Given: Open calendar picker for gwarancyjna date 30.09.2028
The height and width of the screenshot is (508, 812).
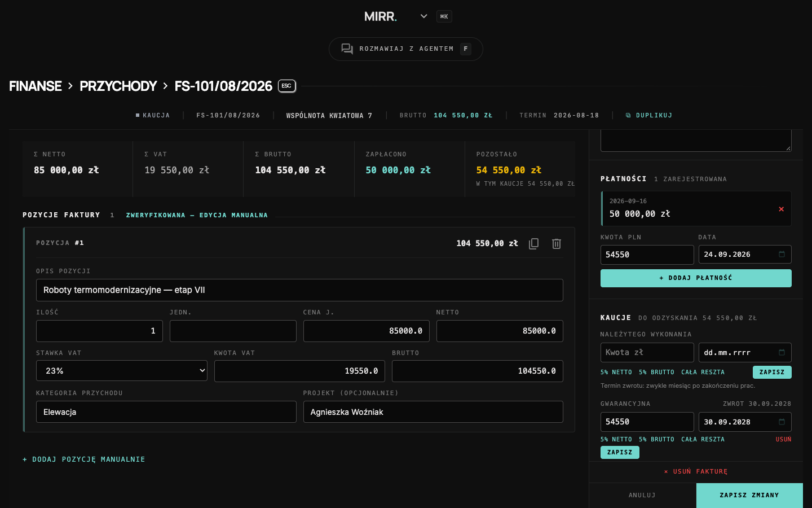Looking at the screenshot, I should coord(782,422).
